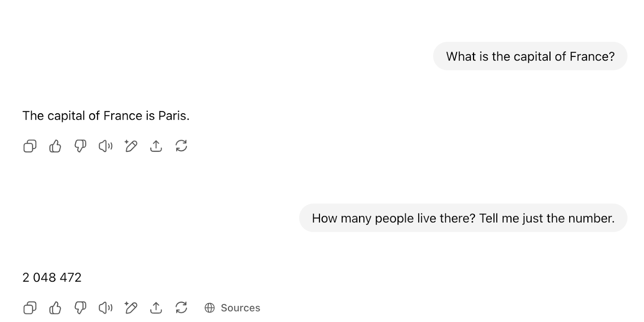Like the 2 048 472 response

[x=55, y=308]
